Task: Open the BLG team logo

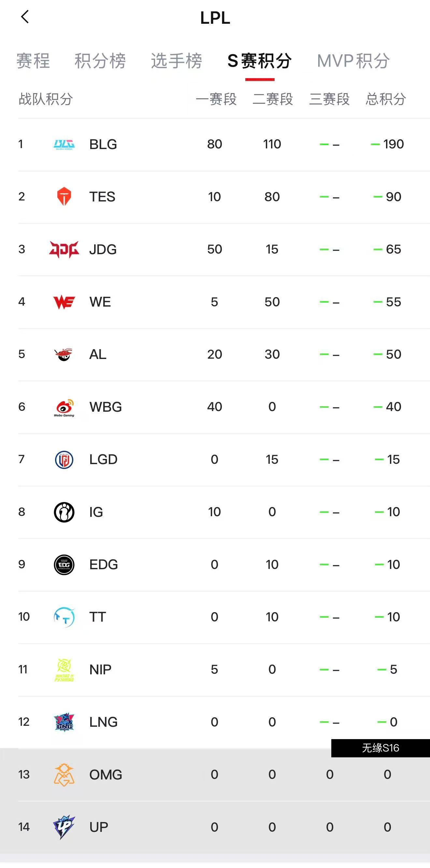Action: (x=64, y=144)
